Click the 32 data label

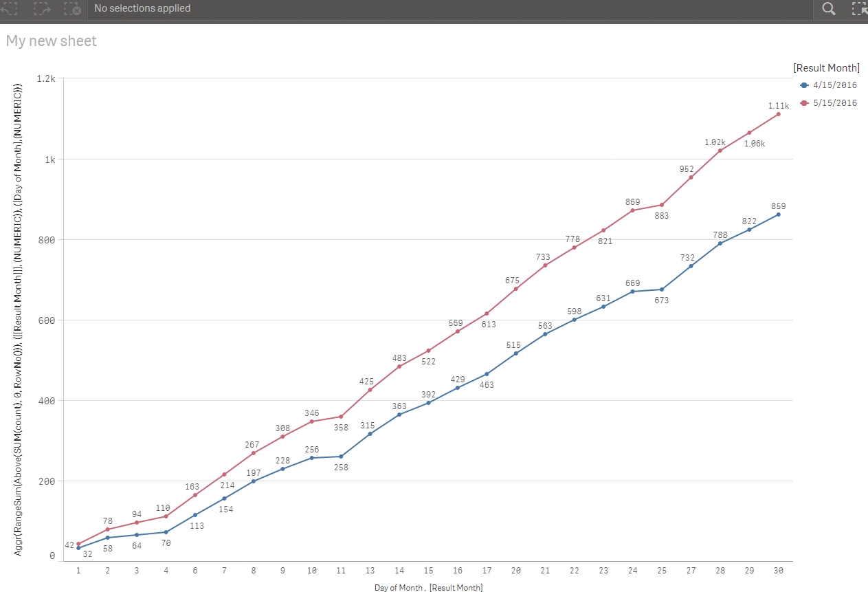tap(87, 553)
